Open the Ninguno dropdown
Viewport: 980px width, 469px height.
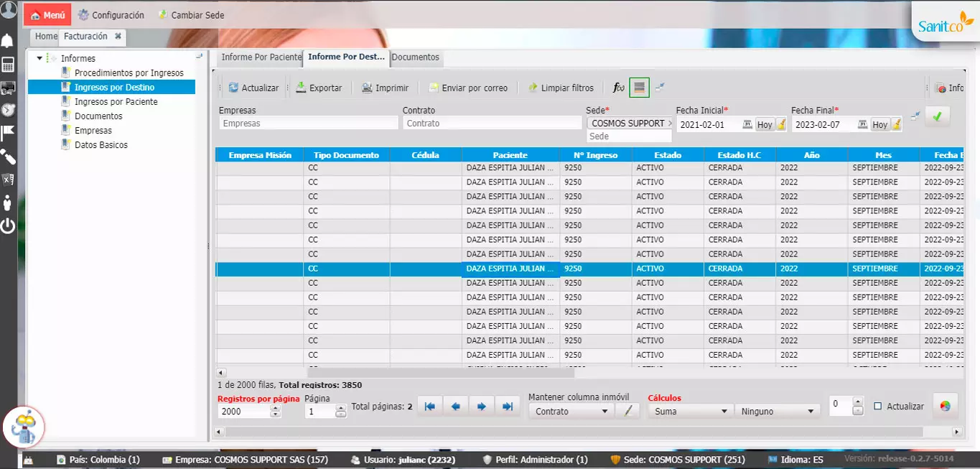pos(778,412)
